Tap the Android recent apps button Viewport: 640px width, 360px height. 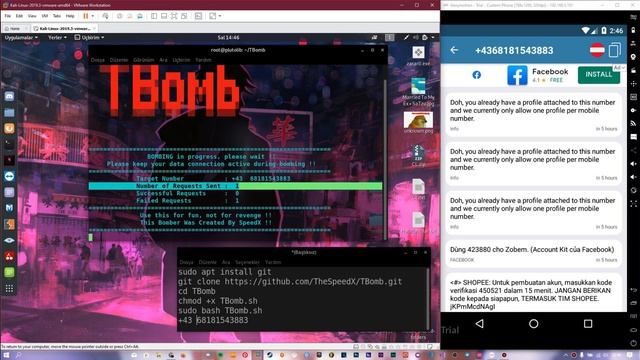pyautogui.click(x=588, y=324)
